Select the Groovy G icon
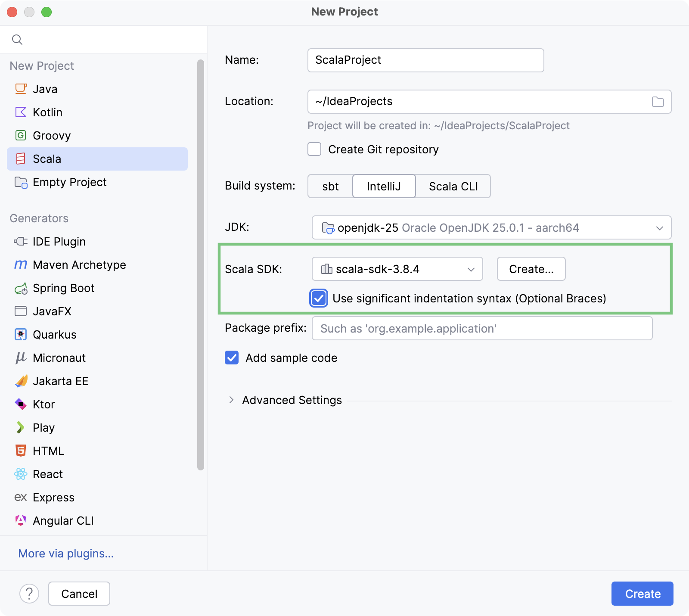689x616 pixels. click(x=21, y=135)
